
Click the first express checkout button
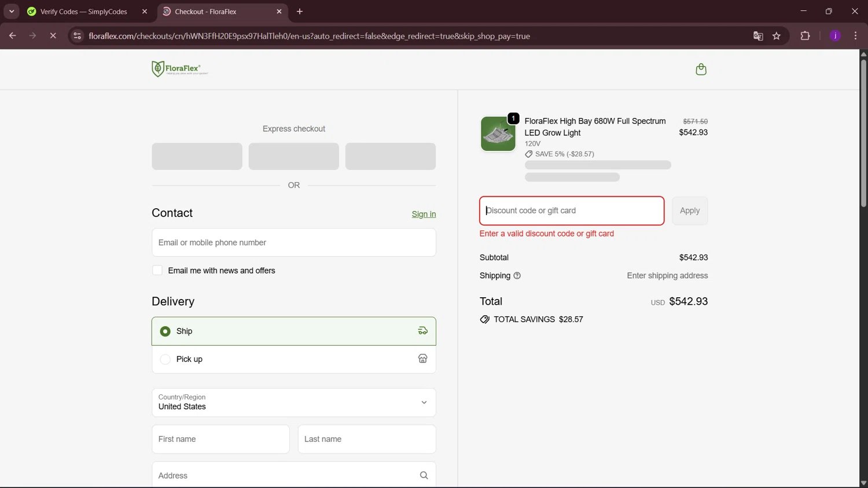point(197,156)
